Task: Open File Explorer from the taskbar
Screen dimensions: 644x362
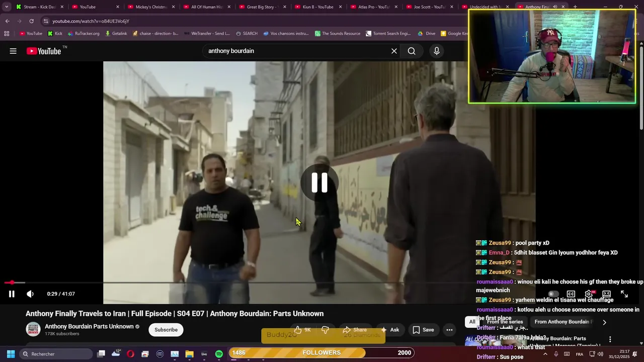Action: pos(189,354)
